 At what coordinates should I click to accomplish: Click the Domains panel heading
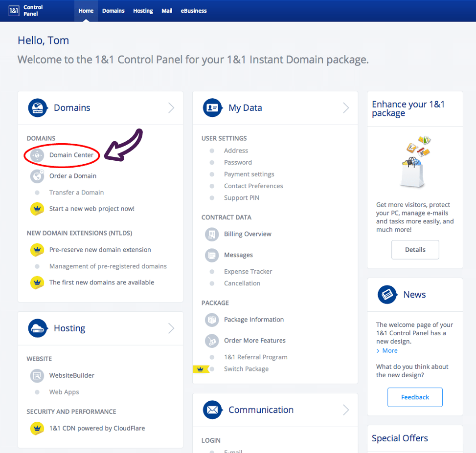tap(72, 108)
